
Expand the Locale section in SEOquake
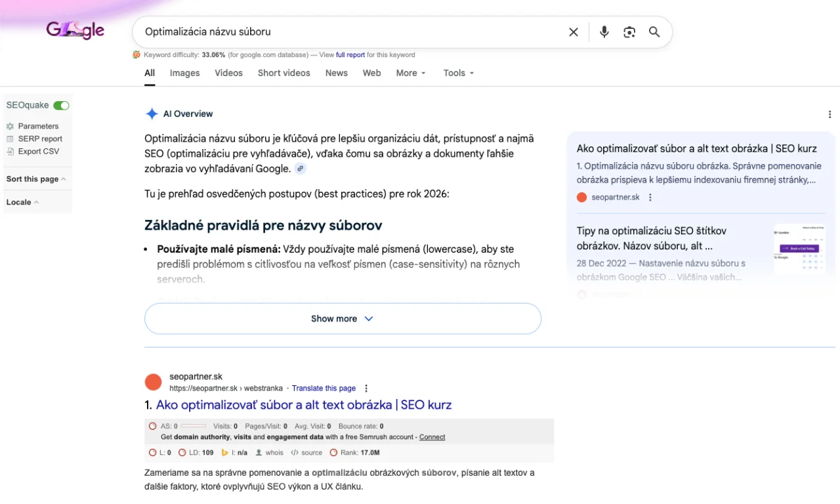pos(22,202)
